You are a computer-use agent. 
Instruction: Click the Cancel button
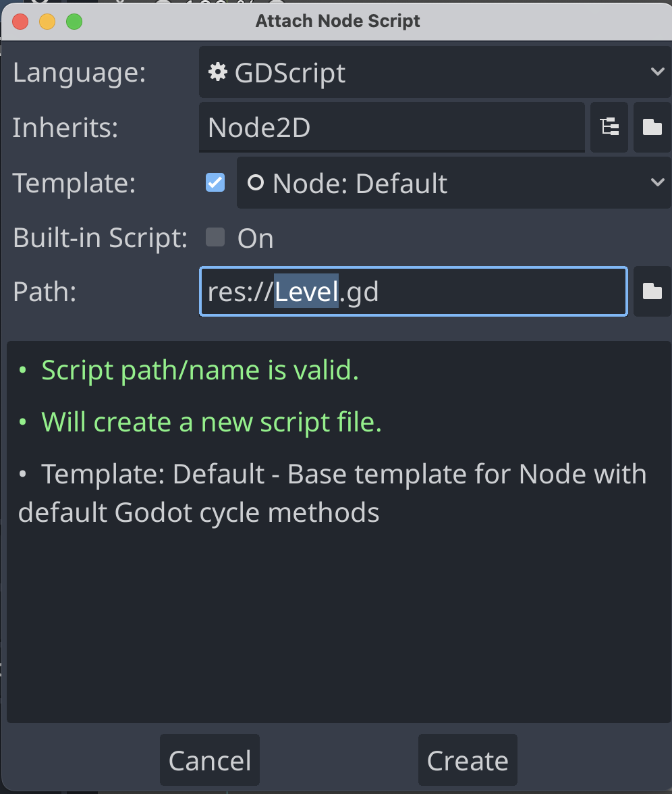(x=209, y=760)
